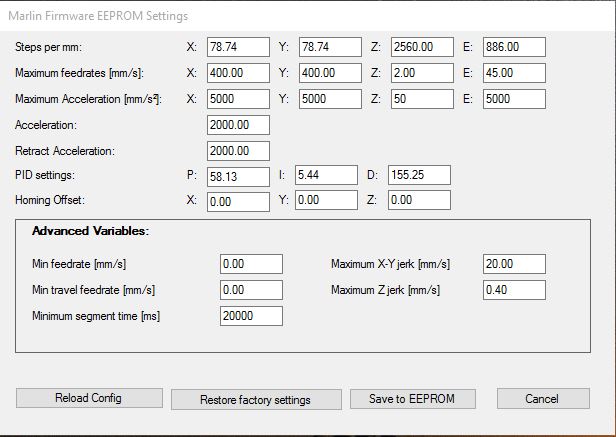Image resolution: width=616 pixels, height=437 pixels.
Task: Click the Marlin Firmware EEPROM Settings title
Action: 98,16
